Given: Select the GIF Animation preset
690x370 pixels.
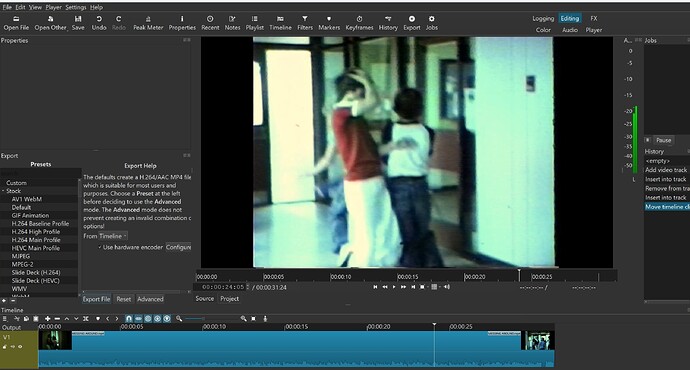Looking at the screenshot, I should pyautogui.click(x=30, y=216).
